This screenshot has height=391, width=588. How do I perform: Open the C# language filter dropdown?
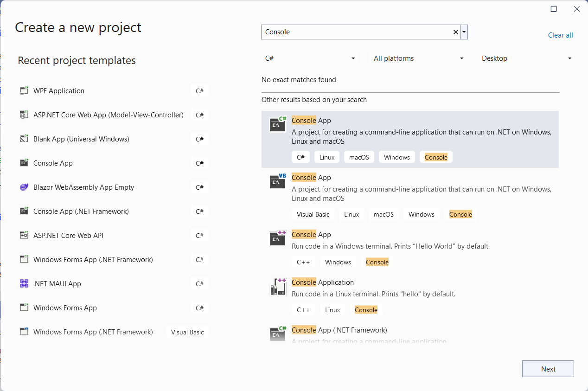click(x=310, y=58)
